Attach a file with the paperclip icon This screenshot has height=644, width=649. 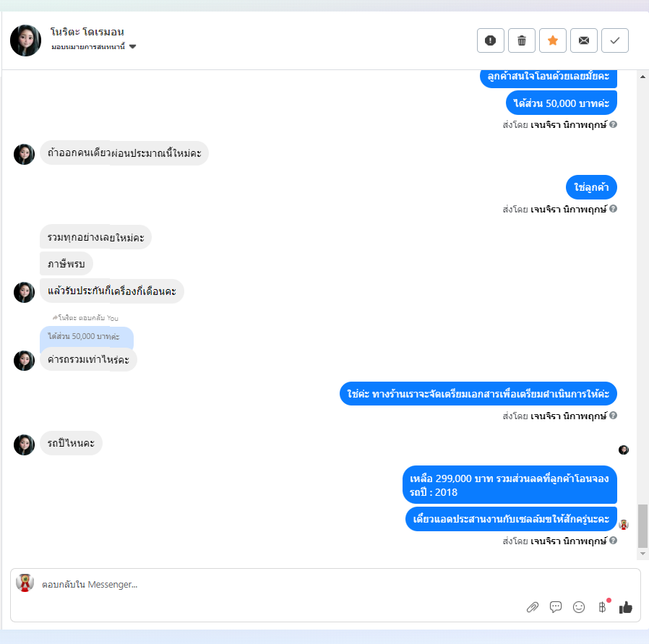point(532,607)
